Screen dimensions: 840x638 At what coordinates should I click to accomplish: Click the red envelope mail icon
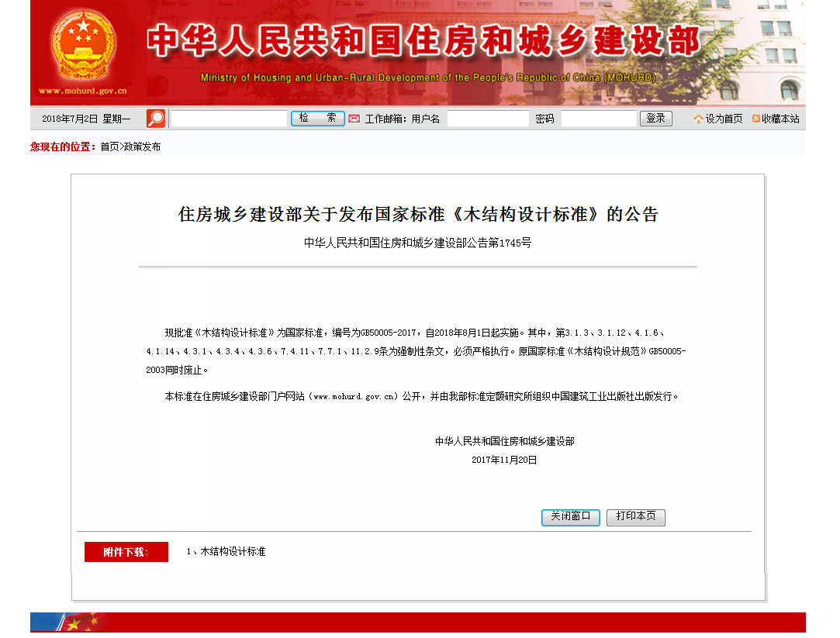click(354, 119)
